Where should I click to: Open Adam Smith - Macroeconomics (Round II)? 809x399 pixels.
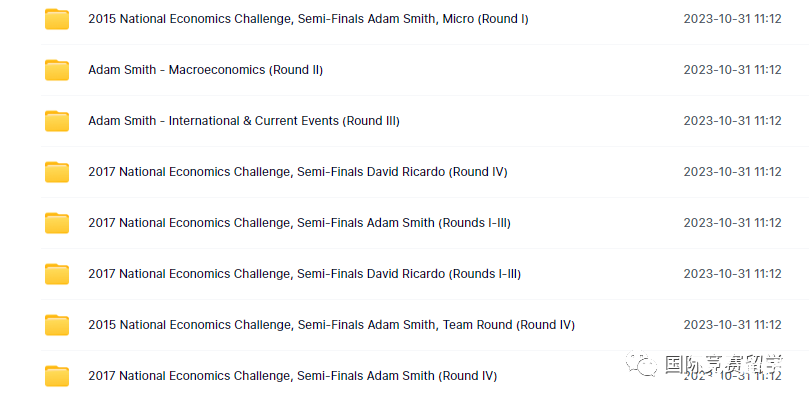click(205, 70)
